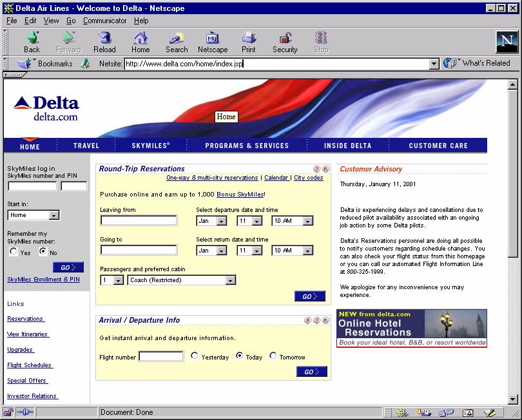
Task: Open the departure day dropdown
Action: pos(249,221)
